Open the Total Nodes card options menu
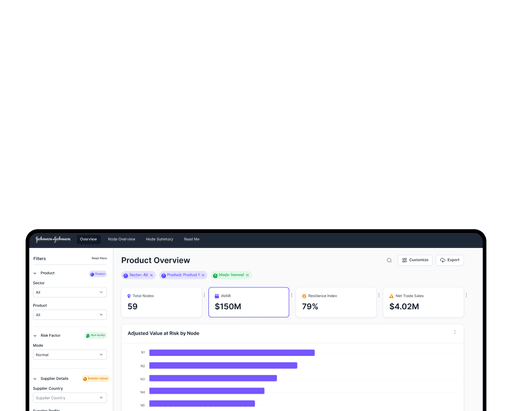Viewport: 512px width, 411px height. (204, 295)
